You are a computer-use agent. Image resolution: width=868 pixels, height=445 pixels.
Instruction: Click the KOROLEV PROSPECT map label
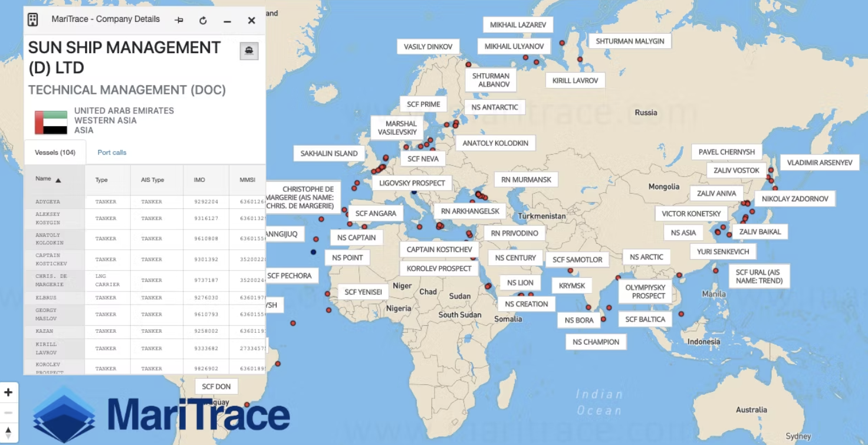439,269
